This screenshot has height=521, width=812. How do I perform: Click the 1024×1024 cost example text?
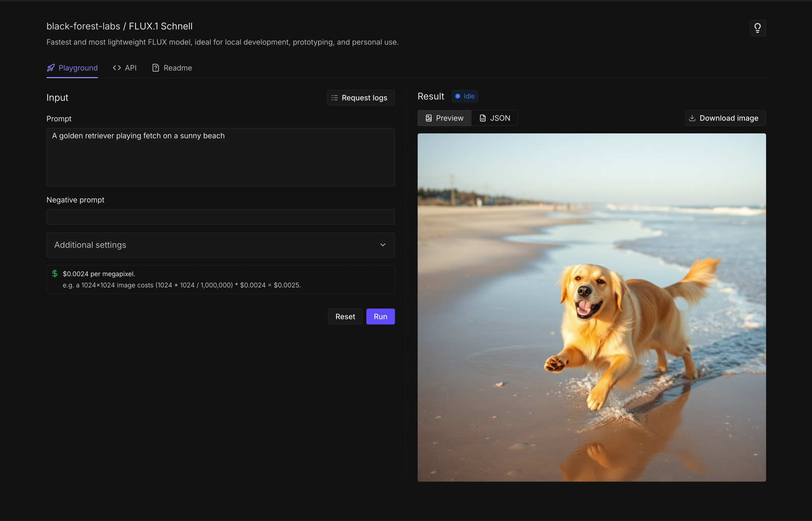point(182,285)
